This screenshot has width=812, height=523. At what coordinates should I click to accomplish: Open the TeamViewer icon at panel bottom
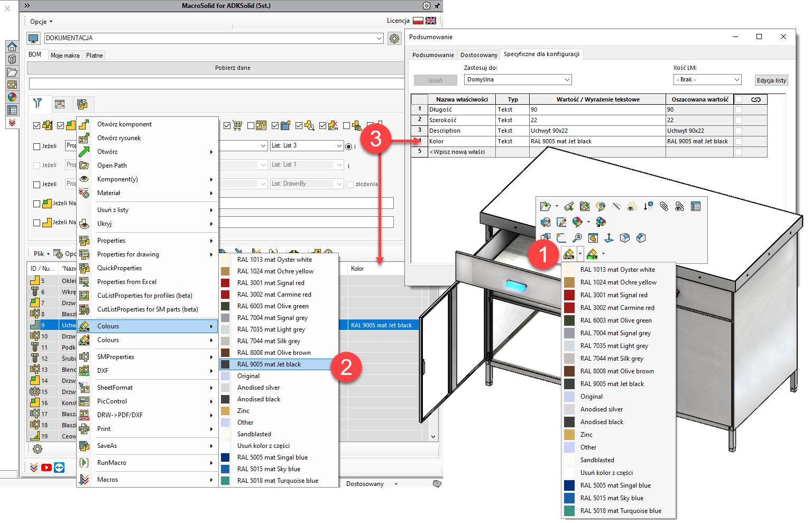pyautogui.click(x=59, y=467)
